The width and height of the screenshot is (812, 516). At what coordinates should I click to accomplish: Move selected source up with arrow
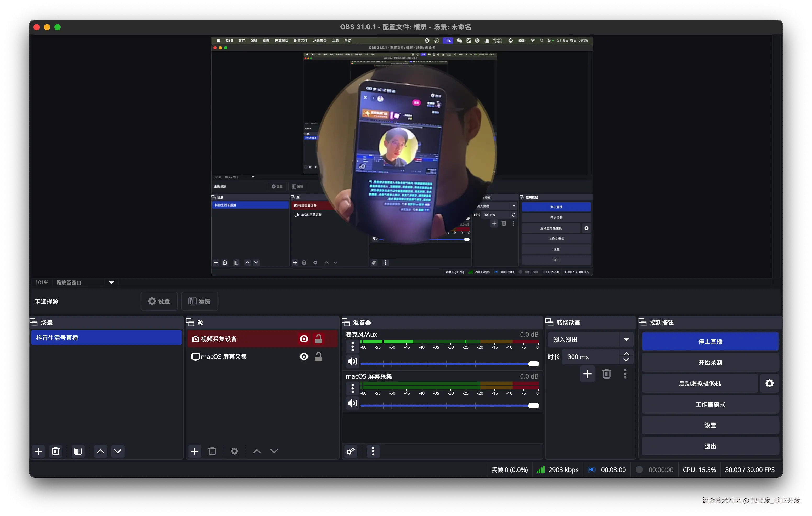257,451
